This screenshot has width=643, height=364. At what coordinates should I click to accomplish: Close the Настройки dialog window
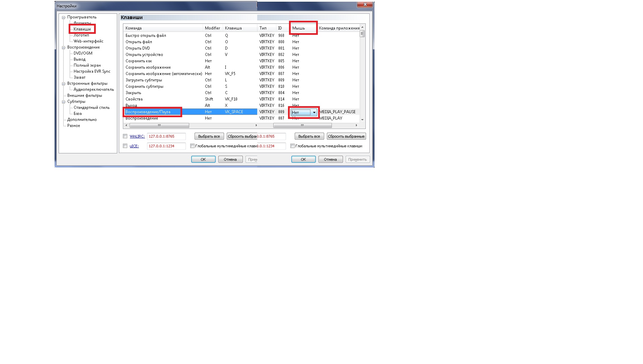click(365, 4)
